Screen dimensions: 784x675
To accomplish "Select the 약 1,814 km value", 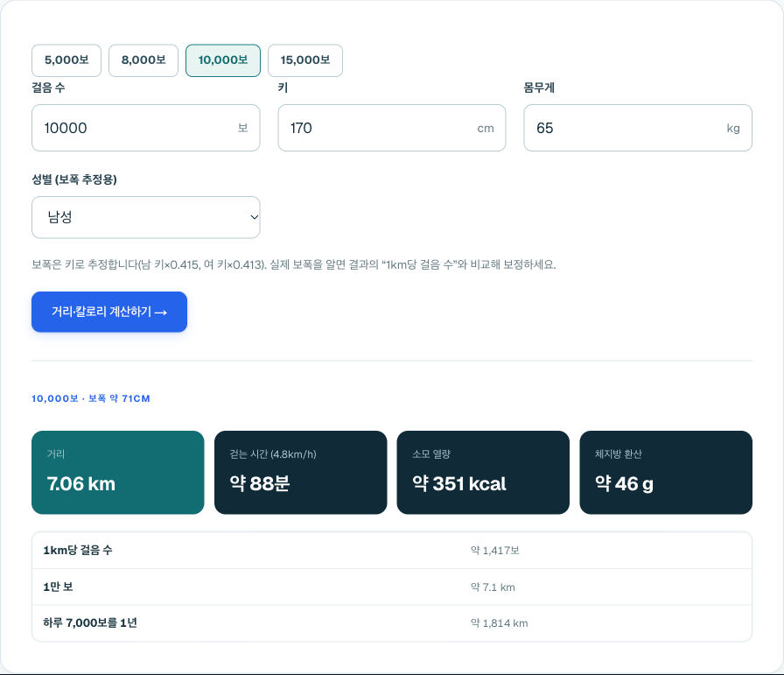I will (499, 623).
